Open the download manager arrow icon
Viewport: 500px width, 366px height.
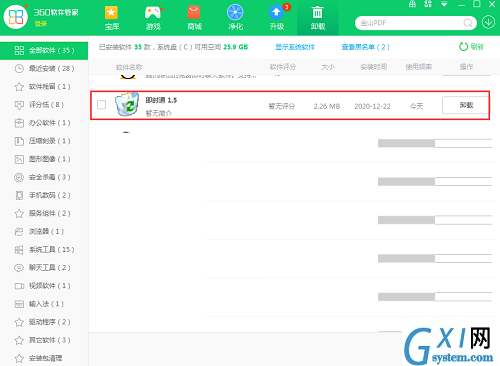click(x=488, y=23)
